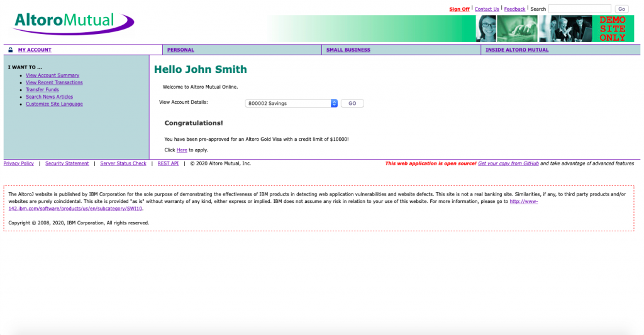Image resolution: width=644 pixels, height=335 pixels.
Task: Open the Inside Altoro Mutual tab
Action: [517, 50]
